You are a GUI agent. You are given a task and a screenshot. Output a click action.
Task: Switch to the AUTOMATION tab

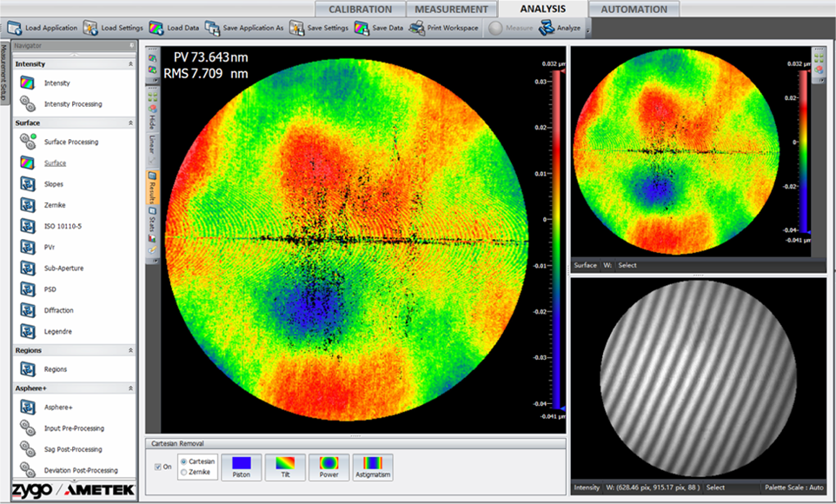pyautogui.click(x=634, y=10)
